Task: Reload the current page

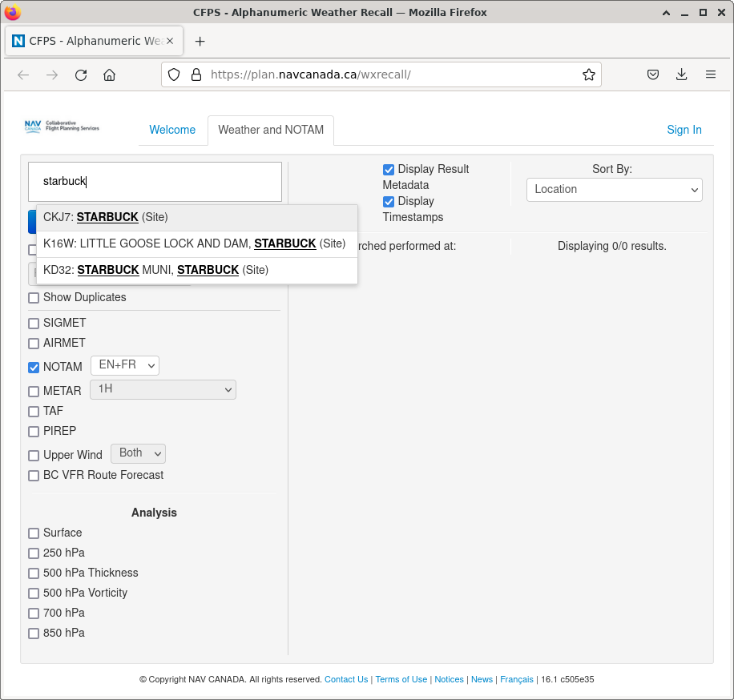Action: 81,74
